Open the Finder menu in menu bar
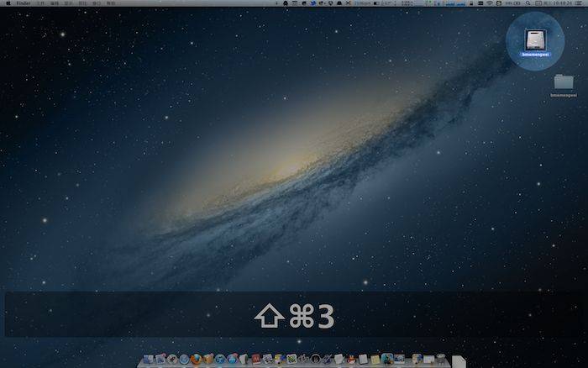 pyautogui.click(x=23, y=4)
